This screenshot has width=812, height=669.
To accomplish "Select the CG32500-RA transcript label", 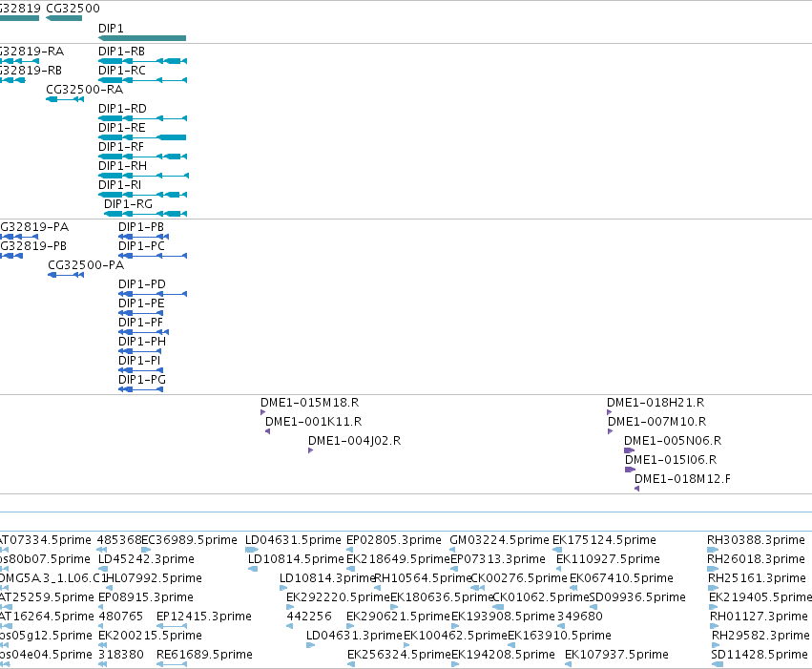I will coord(84,90).
